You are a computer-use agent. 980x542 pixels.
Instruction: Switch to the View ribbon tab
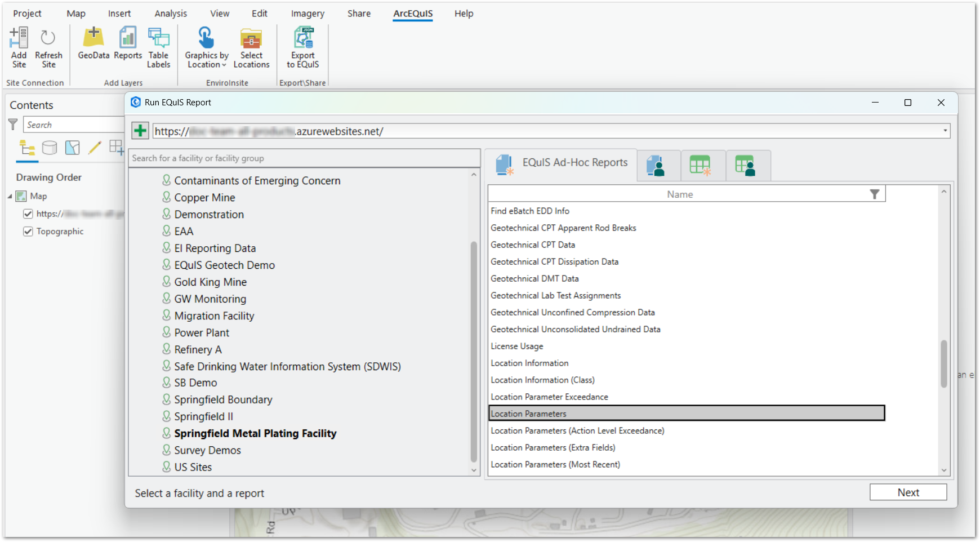coord(220,14)
